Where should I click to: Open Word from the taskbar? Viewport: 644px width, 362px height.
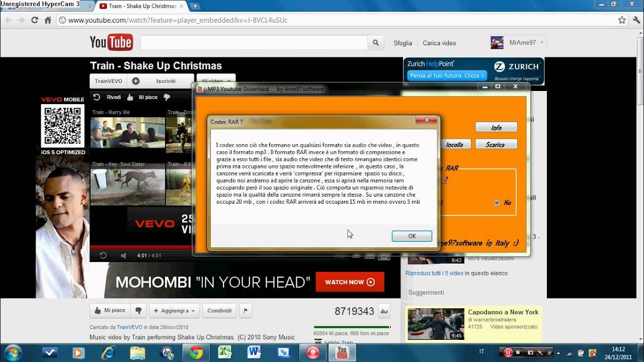pyautogui.click(x=254, y=353)
